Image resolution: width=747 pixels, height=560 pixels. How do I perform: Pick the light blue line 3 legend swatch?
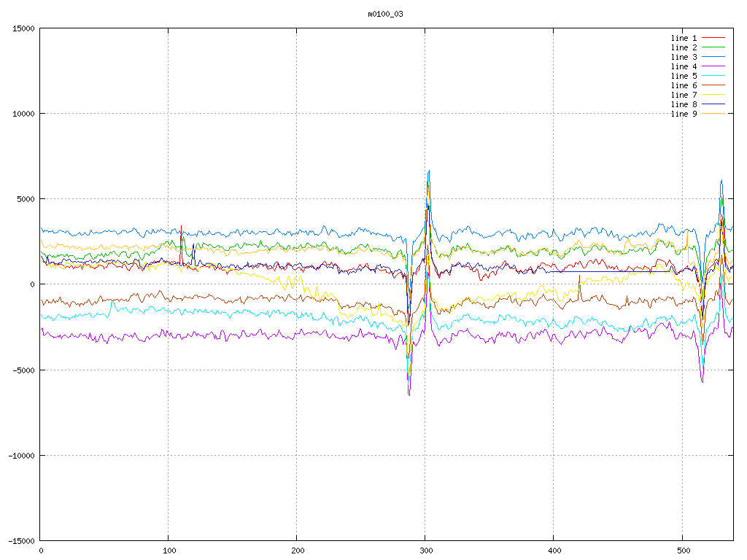713,57
